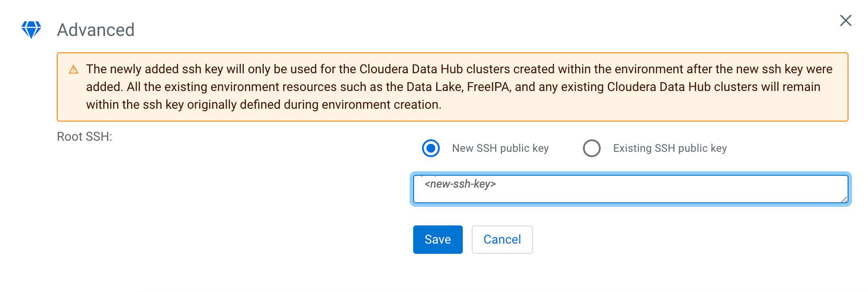The image size is (868, 292).
Task: Click the "New SSH public key" label text
Action: pyautogui.click(x=500, y=148)
